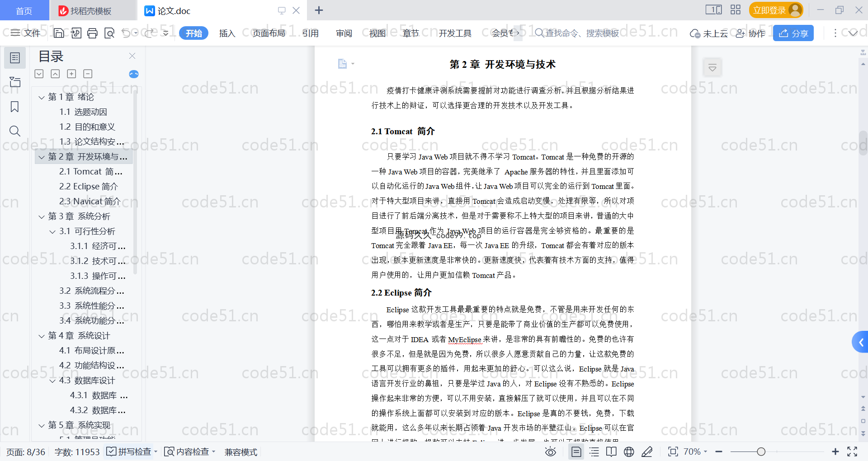The image size is (868, 461).
Task: Select the 开始 ribbon tab
Action: pyautogui.click(x=193, y=33)
